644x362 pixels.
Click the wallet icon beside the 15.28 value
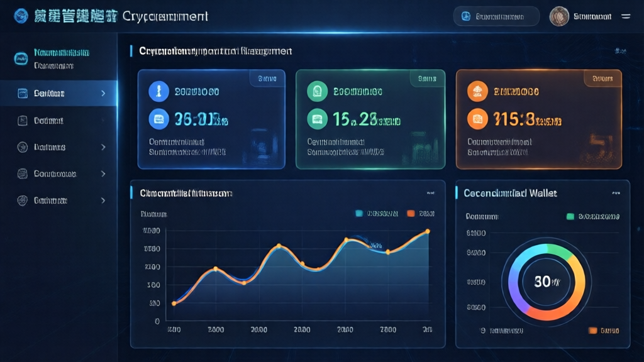coord(317,118)
